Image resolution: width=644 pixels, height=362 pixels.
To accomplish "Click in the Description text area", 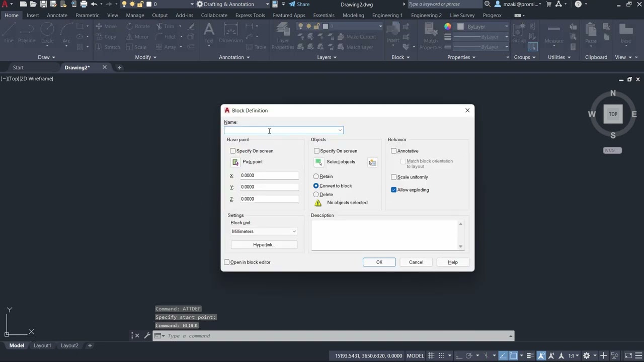I will point(385,235).
